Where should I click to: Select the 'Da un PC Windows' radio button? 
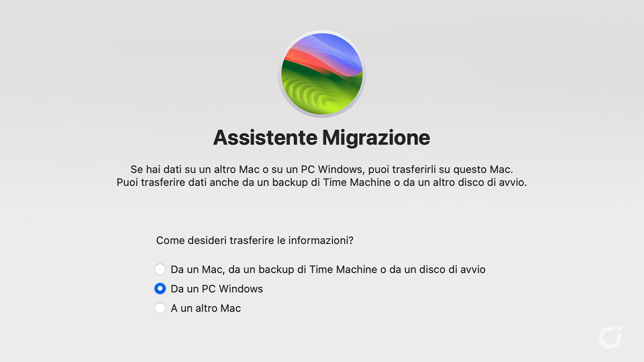[160, 289]
